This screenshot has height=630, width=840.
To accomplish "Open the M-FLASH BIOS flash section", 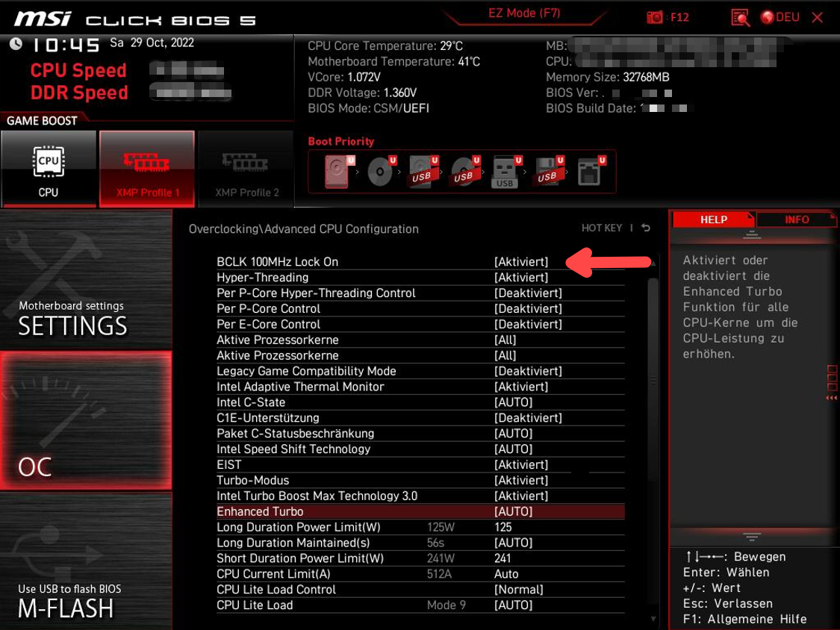I will 86,561.
